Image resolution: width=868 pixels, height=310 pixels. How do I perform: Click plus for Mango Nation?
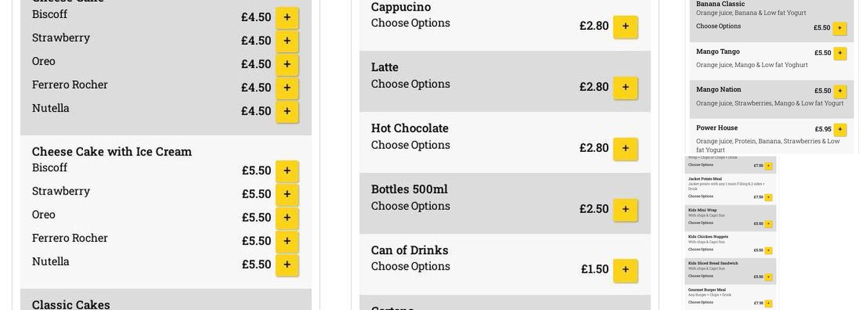point(840,91)
